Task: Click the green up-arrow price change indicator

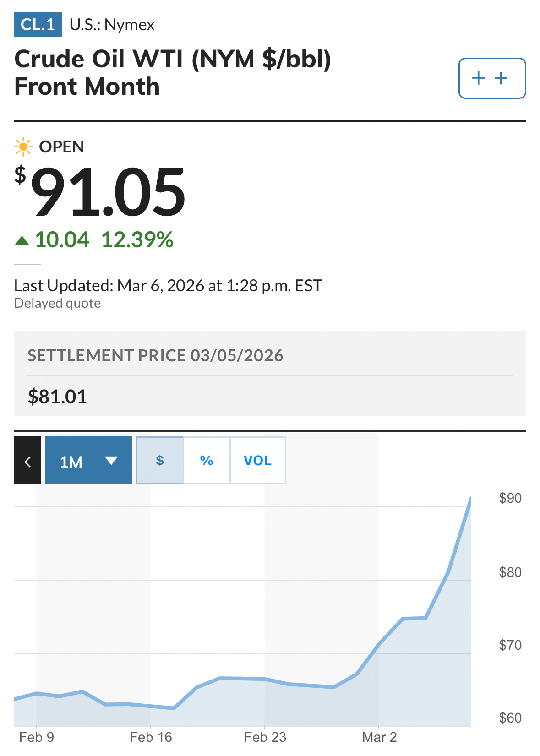Action: (x=22, y=240)
